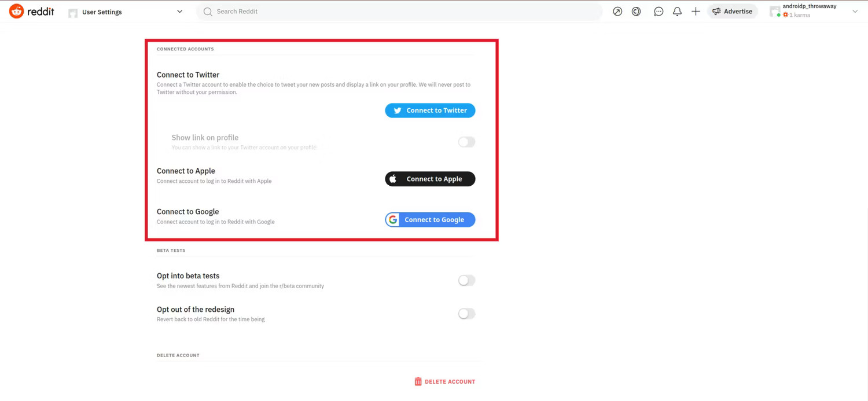Click the bold 'Connect to Apple' heading text
Viewport: 868px width, 401px height.
point(186,171)
